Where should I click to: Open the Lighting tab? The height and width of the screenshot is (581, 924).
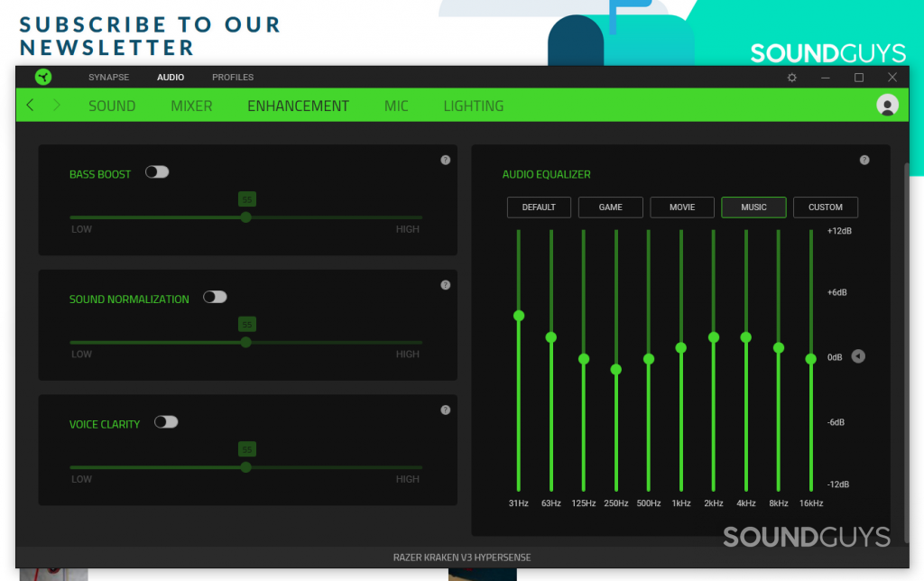pyautogui.click(x=474, y=106)
